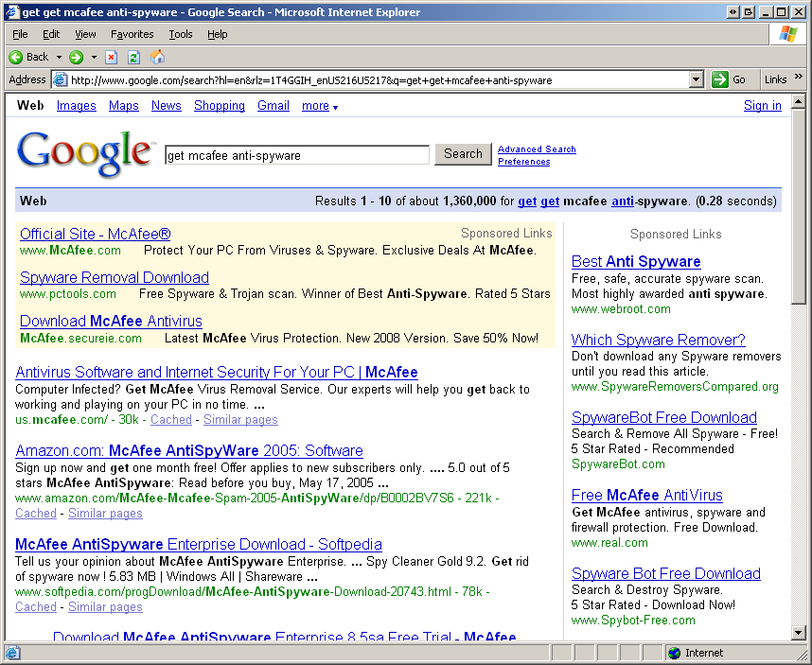Click the Google logo
This screenshot has height=665, width=812.
click(85, 153)
